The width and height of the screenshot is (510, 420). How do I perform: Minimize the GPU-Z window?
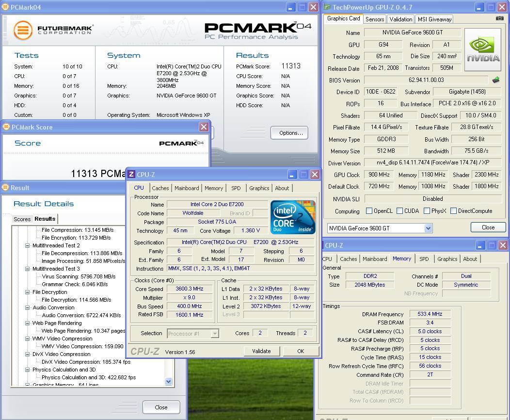coord(479,7)
